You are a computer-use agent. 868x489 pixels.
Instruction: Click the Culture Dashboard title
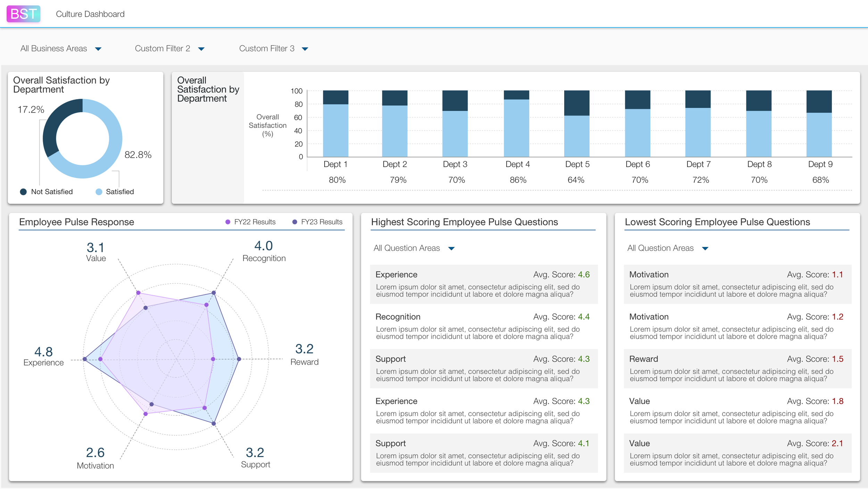click(x=90, y=14)
